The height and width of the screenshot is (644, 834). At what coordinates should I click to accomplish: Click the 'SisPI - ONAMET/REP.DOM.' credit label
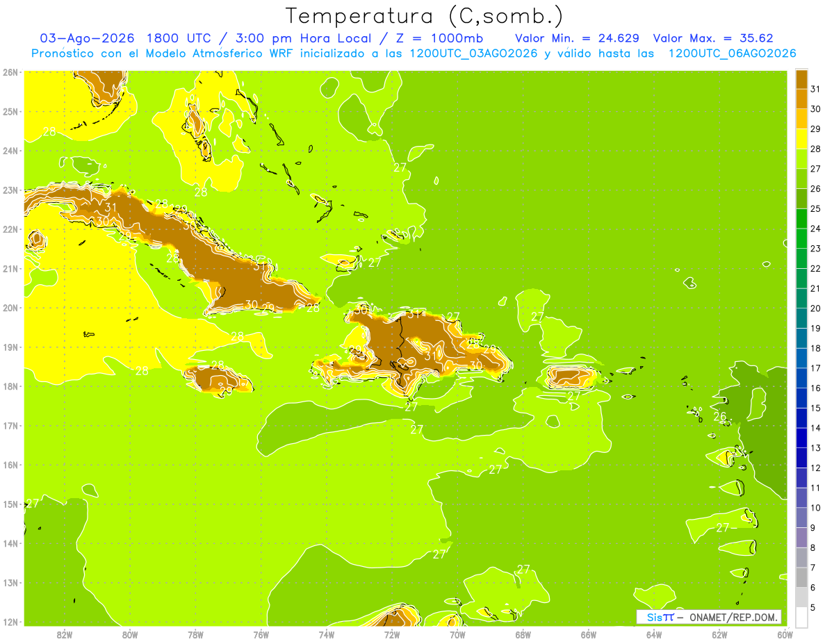point(709,617)
